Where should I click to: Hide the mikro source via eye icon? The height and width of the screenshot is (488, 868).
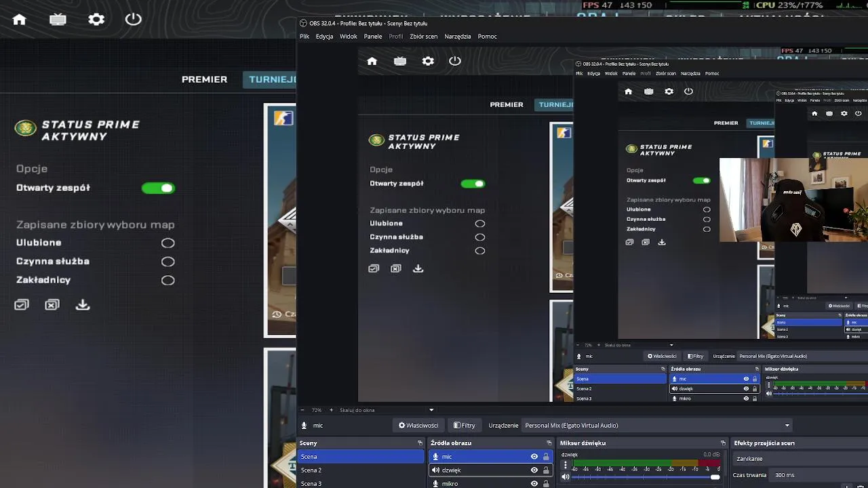point(534,484)
